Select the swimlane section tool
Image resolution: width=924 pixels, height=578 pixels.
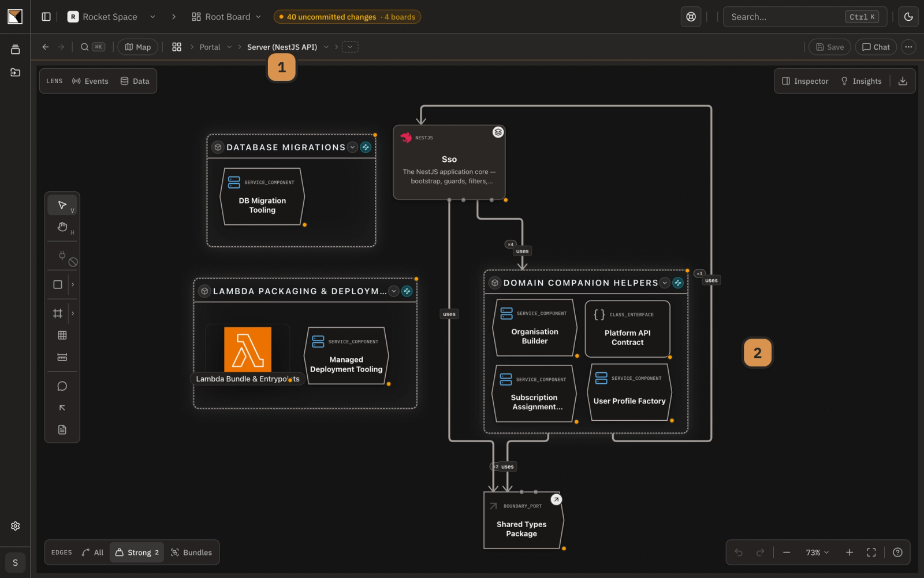coord(62,357)
